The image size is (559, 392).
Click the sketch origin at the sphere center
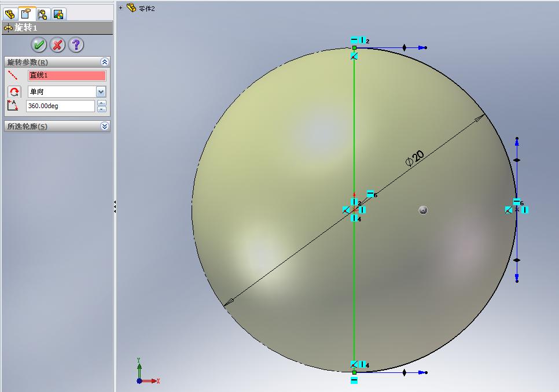click(354, 210)
